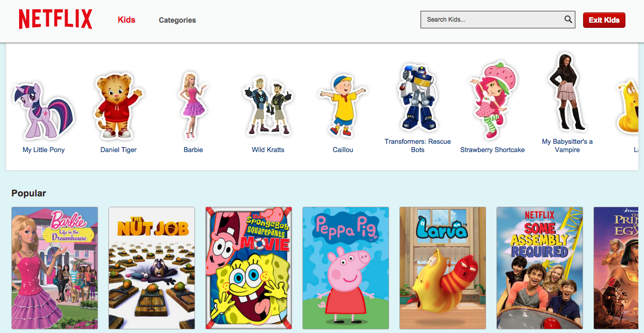Choose Some Assembly Required poster

(540, 268)
